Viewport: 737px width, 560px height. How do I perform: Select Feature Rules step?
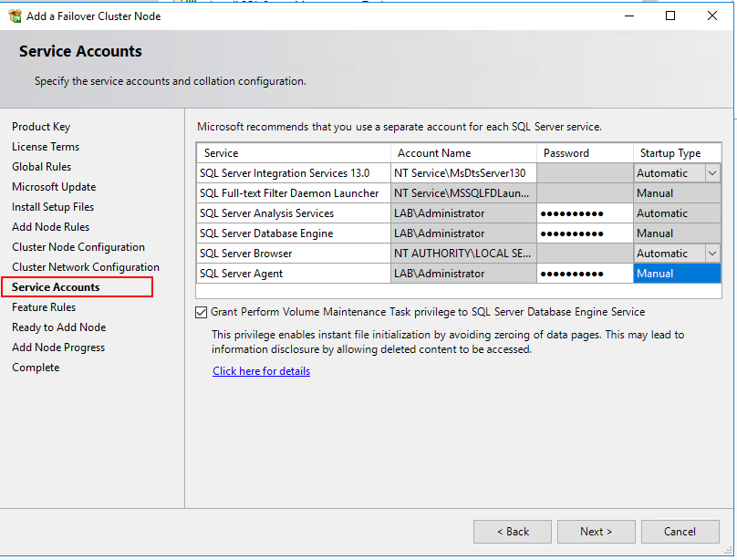(x=44, y=307)
